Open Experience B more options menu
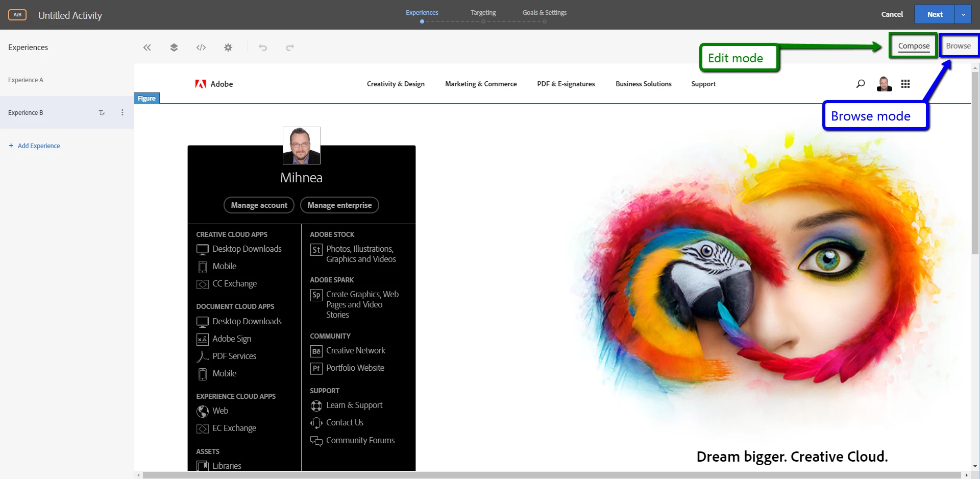980x479 pixels. pyautogui.click(x=122, y=112)
